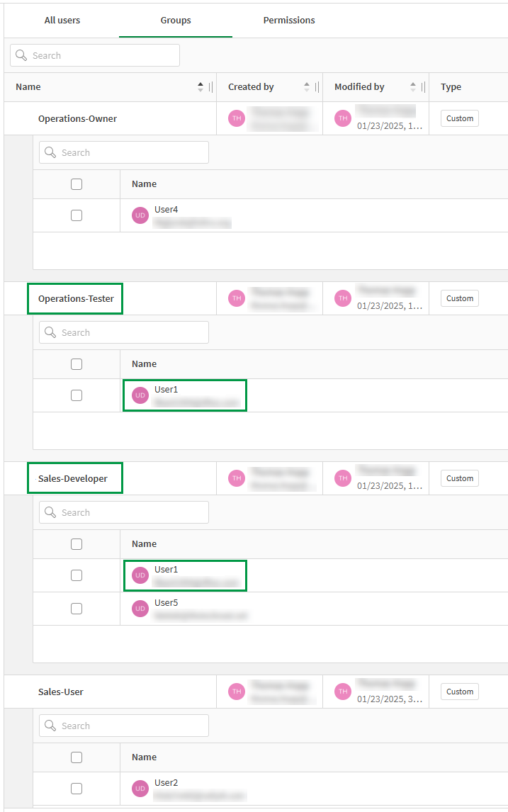Click the magnifier icon in Sales-Developer search box
The height and width of the screenshot is (812, 508).
click(50, 512)
